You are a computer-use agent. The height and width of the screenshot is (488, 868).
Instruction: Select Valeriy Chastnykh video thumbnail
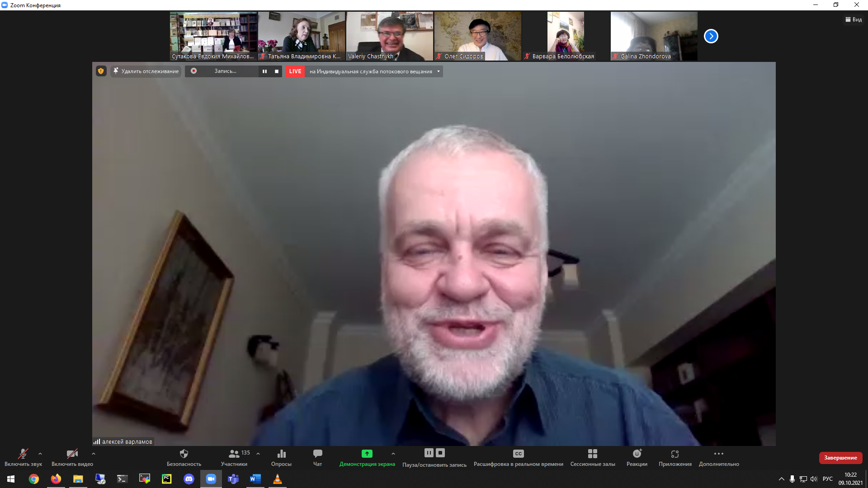coord(390,36)
